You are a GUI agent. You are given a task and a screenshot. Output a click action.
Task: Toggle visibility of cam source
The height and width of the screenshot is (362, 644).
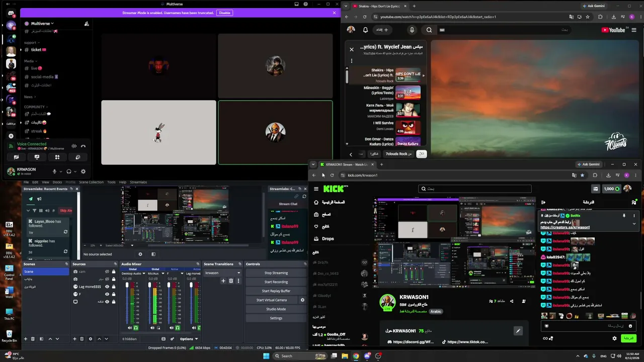point(107,271)
